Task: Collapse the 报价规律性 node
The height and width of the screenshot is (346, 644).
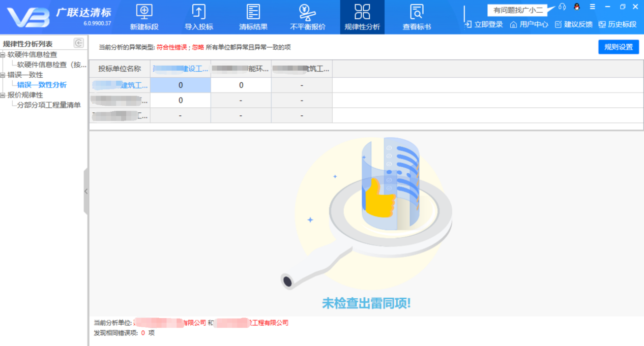Action: 4,95
